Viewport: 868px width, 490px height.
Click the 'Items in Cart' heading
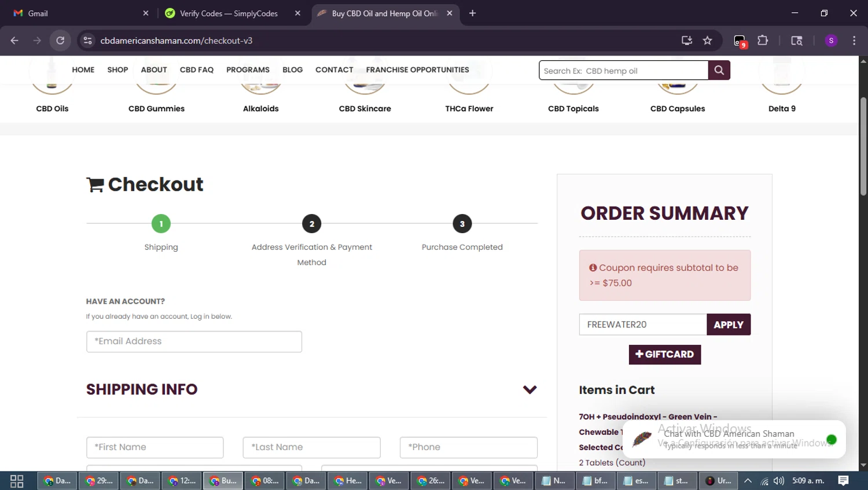point(617,390)
